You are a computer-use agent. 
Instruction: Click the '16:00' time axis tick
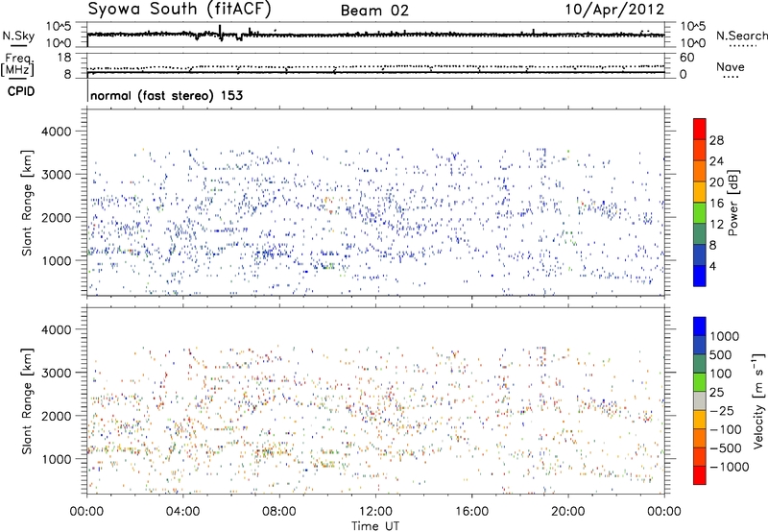[x=471, y=512]
